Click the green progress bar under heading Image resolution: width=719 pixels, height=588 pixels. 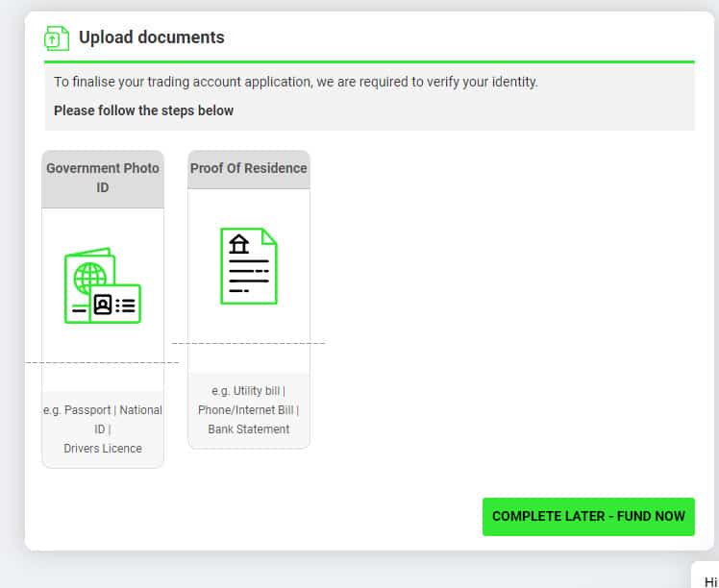tap(369, 61)
